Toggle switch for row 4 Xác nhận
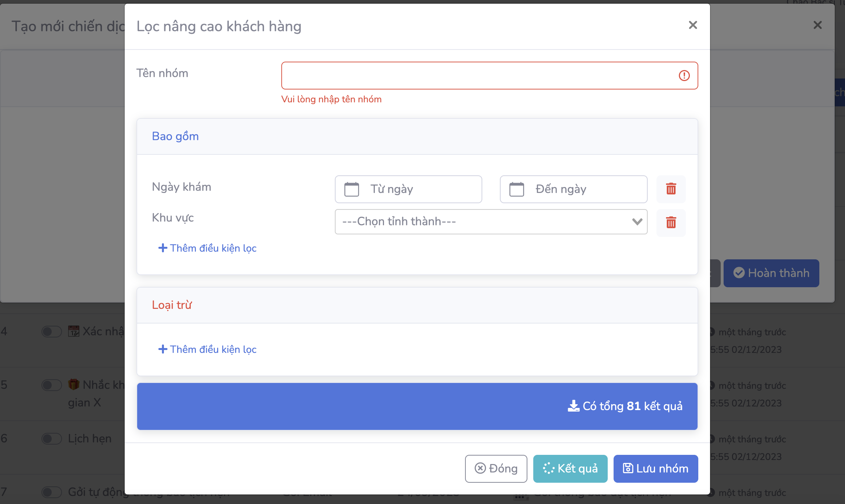The image size is (845, 504). click(51, 332)
